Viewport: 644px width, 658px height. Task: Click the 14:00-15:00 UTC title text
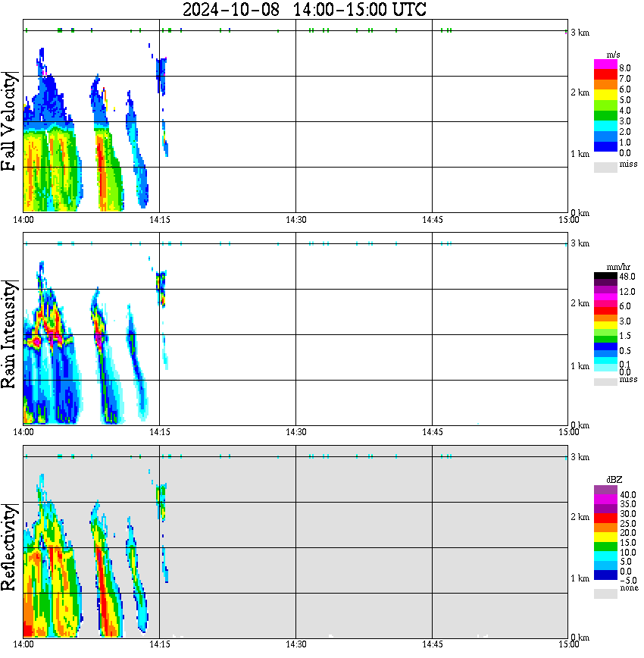coord(360,9)
